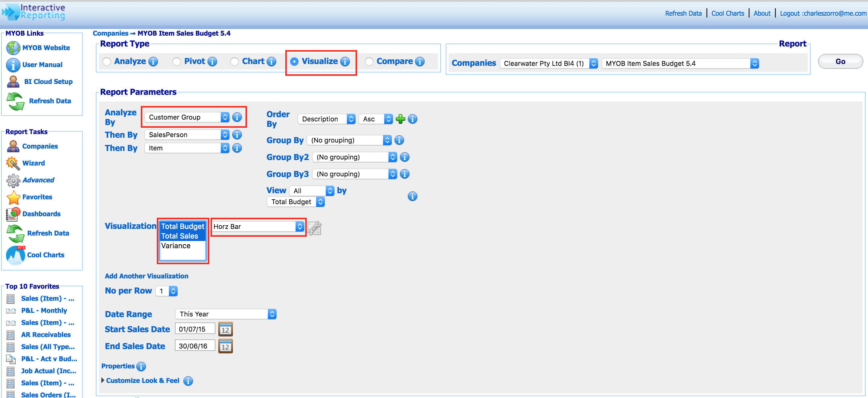Open the Asc sort direction dropdown
Image resolution: width=868 pixels, height=398 pixels.
coord(376,119)
